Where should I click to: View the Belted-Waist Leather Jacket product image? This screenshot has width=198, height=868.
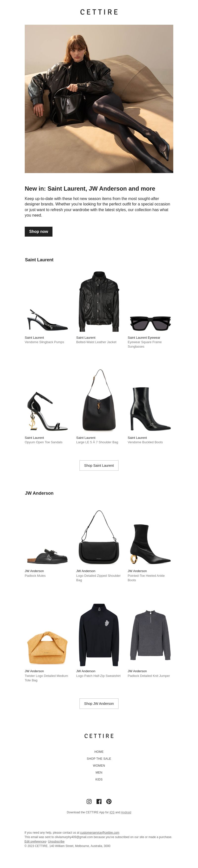pos(99,302)
